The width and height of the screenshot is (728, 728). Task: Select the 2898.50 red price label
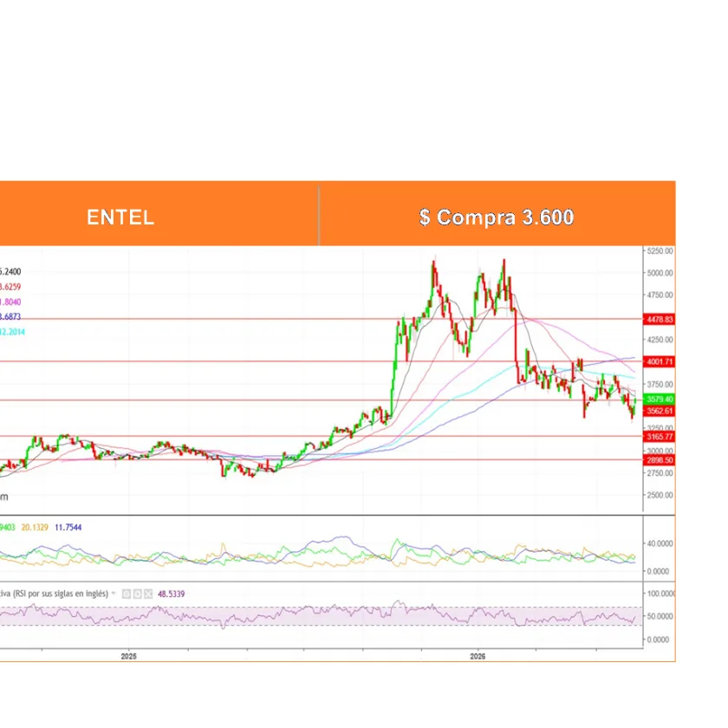click(x=660, y=460)
